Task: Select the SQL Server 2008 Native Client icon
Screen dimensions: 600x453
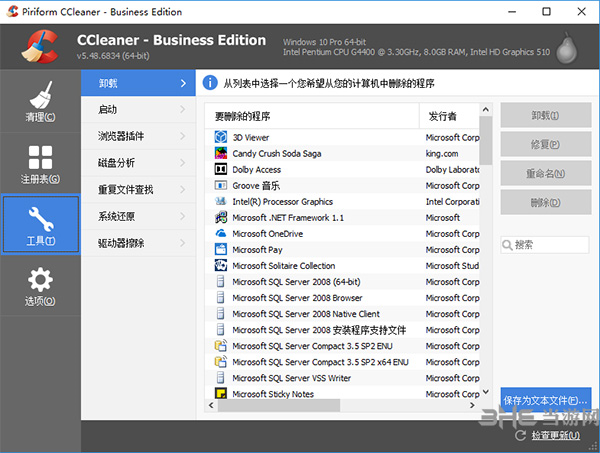Action: (x=221, y=314)
